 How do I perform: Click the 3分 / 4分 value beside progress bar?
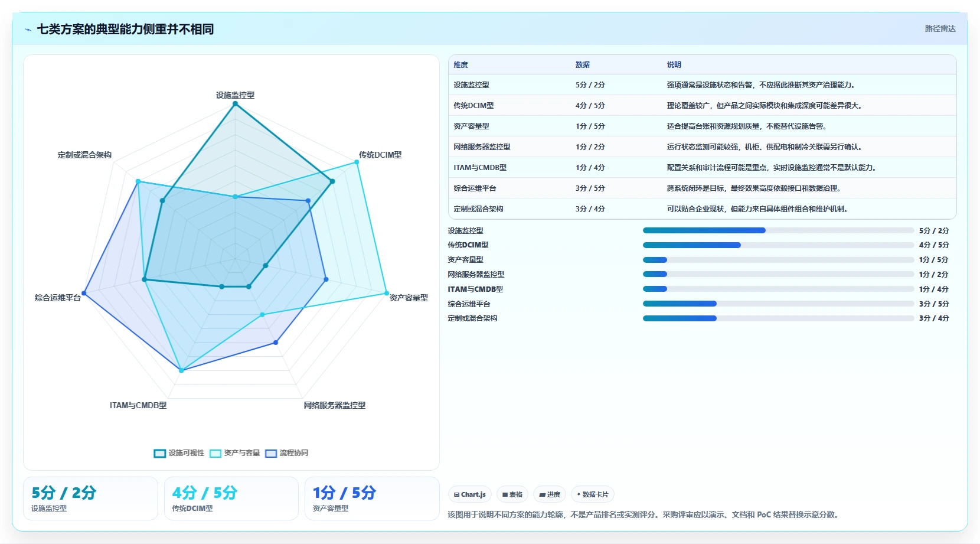934,318
